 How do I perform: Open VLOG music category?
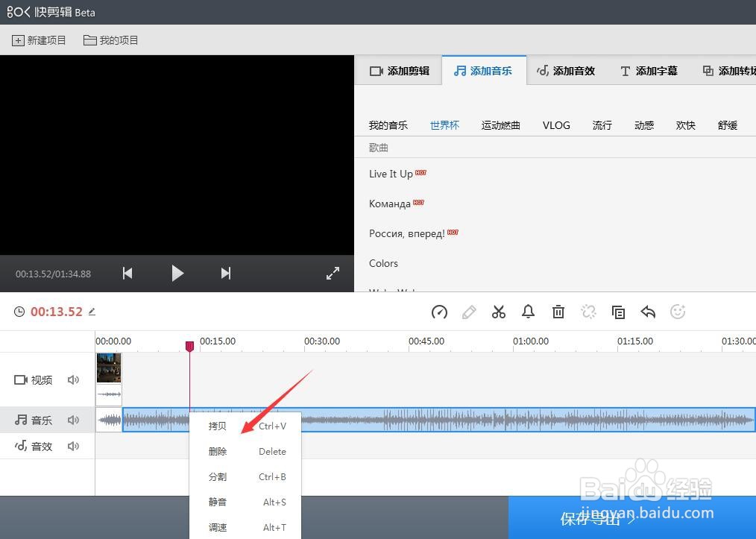point(556,125)
